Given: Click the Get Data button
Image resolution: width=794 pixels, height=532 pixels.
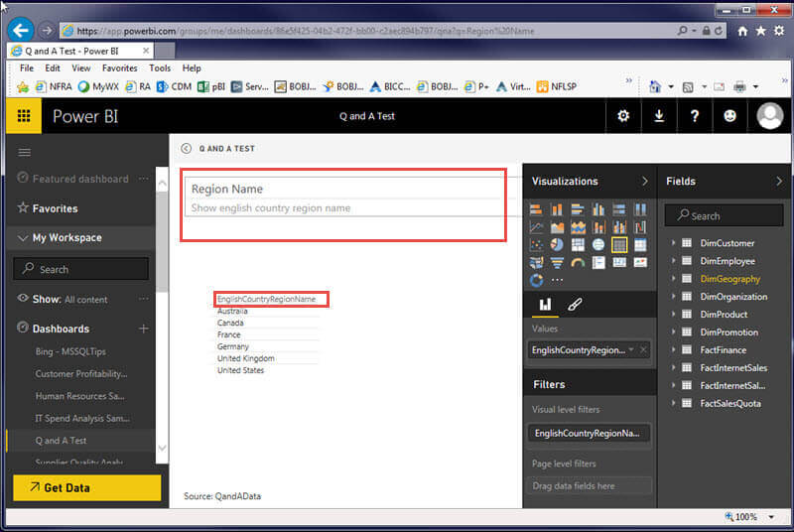Looking at the screenshot, I should coord(87,488).
